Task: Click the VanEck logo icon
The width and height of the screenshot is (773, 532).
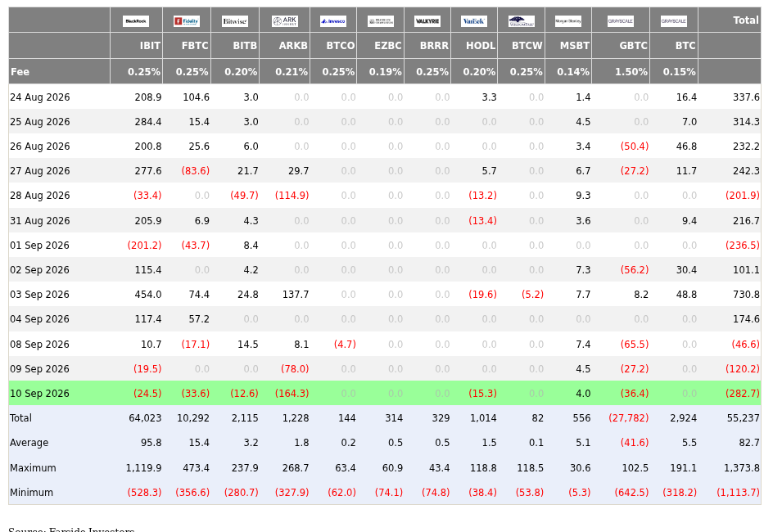Action: (x=474, y=21)
